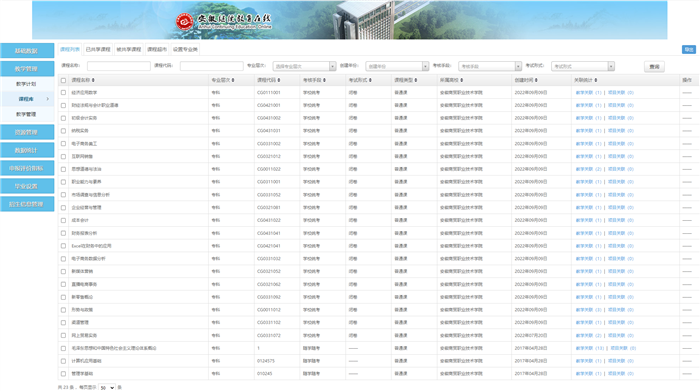Open 基础数据 in the left sidebar
This screenshot has height=391, width=700.
tap(27, 50)
